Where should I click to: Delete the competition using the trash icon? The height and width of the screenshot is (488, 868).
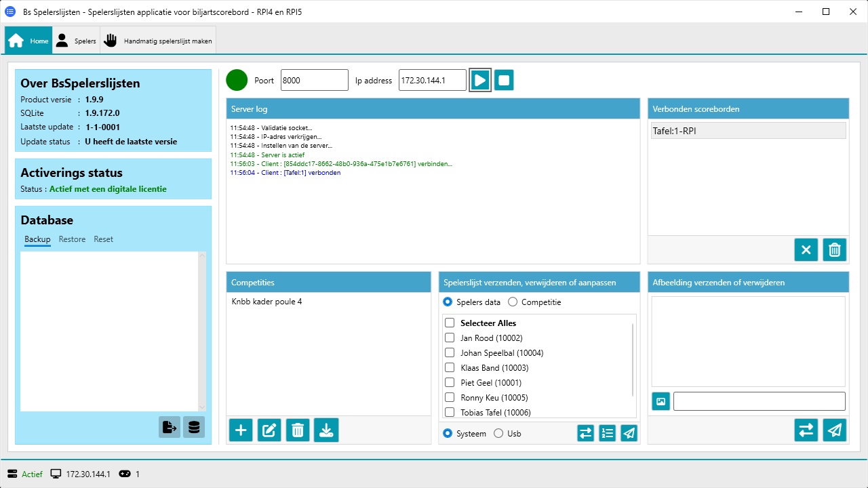click(298, 430)
